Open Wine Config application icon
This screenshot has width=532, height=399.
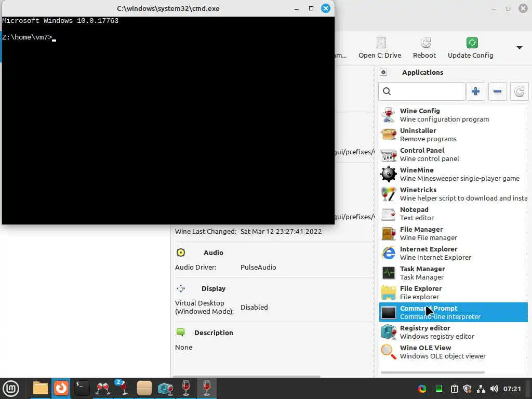click(x=389, y=115)
